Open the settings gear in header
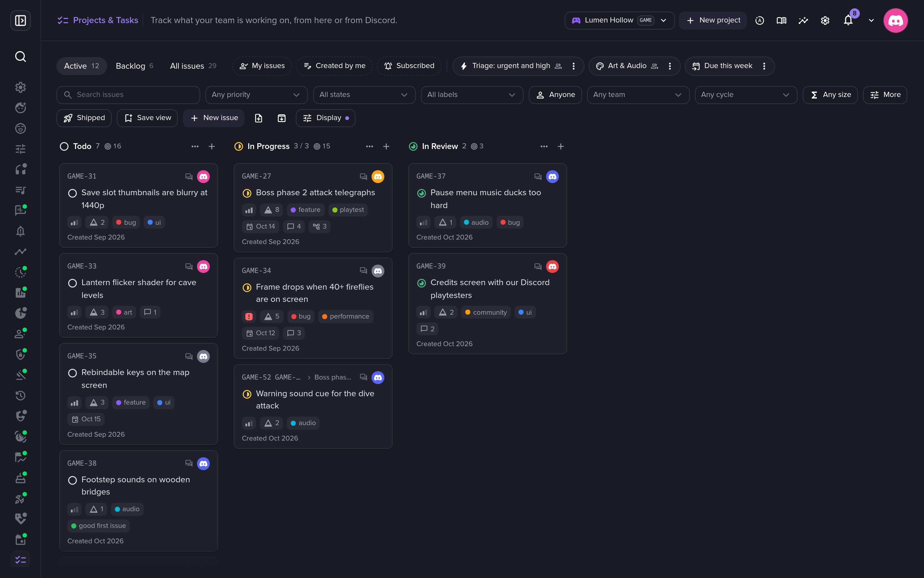 [x=825, y=20]
